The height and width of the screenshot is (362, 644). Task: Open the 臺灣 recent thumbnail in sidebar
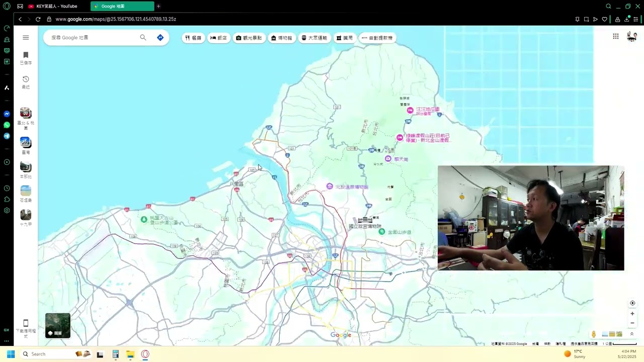(26, 143)
